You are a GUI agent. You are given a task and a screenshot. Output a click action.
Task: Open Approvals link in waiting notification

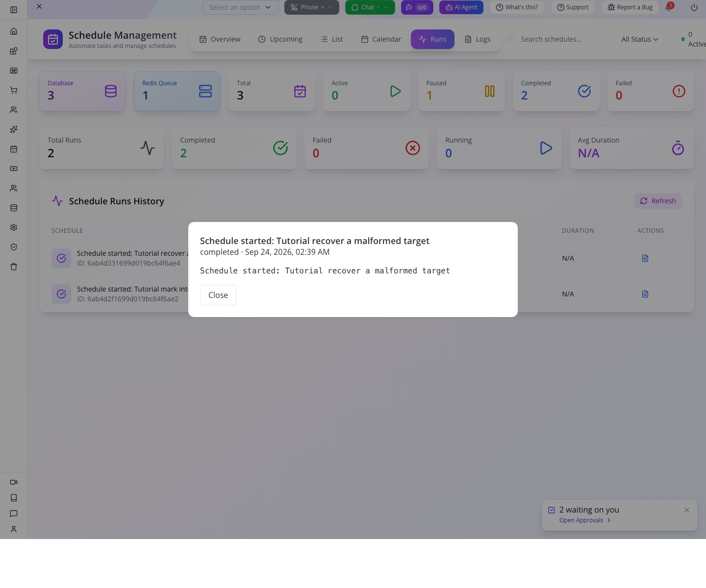585,520
